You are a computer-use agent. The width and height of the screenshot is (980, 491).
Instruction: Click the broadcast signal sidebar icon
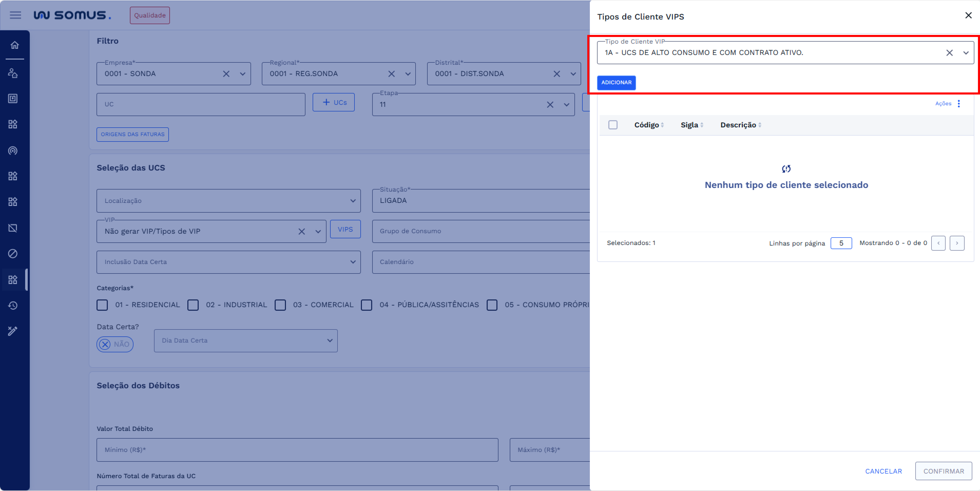click(x=13, y=151)
